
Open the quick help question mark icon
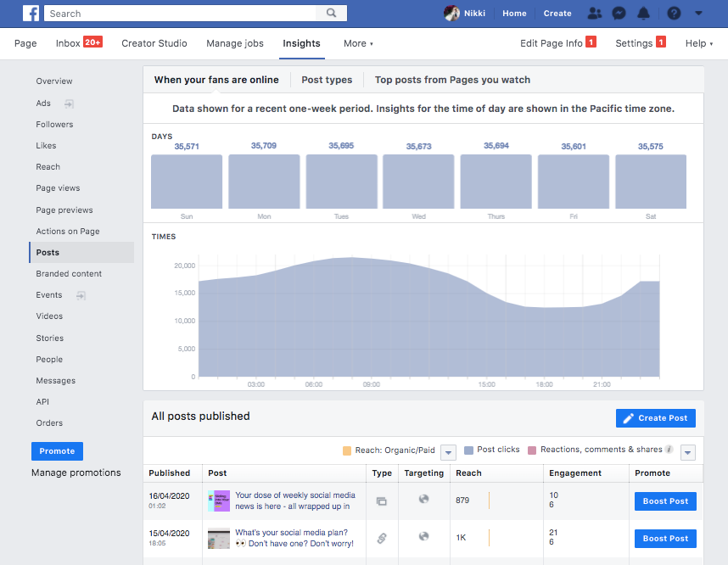click(x=674, y=13)
